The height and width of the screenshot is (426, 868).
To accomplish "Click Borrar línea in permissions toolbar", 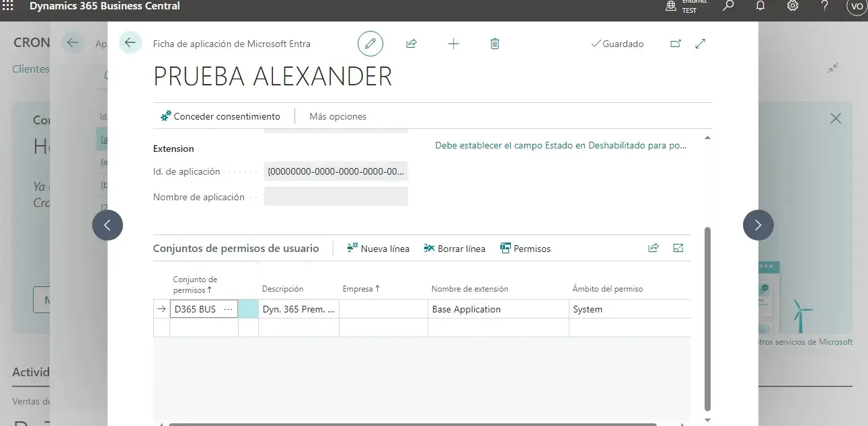I will coord(455,249).
